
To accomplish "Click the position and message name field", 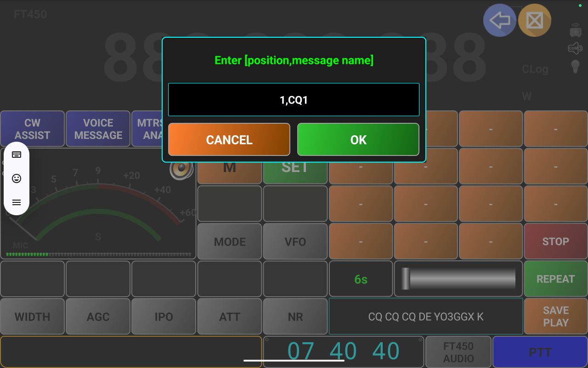I will coord(294,100).
